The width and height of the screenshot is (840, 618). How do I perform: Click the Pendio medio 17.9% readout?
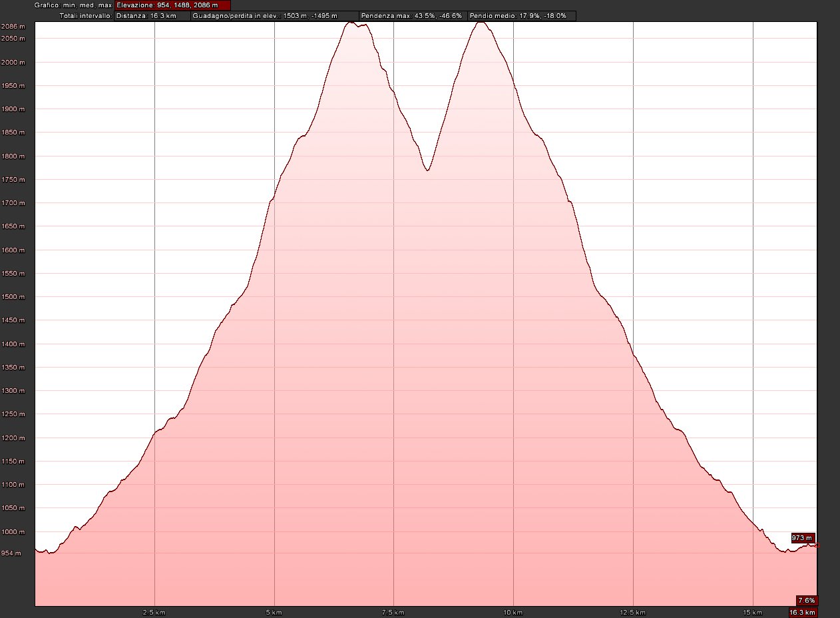click(521, 15)
